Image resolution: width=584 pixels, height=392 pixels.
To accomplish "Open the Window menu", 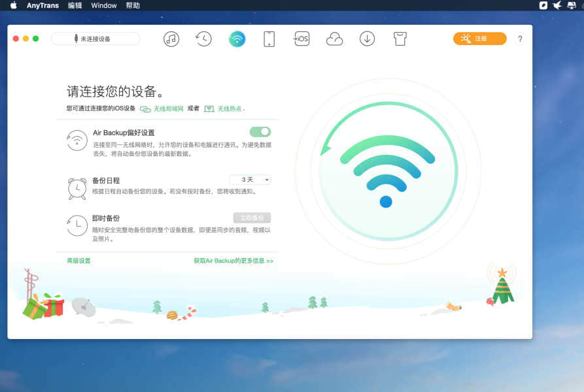I will pyautogui.click(x=104, y=5).
